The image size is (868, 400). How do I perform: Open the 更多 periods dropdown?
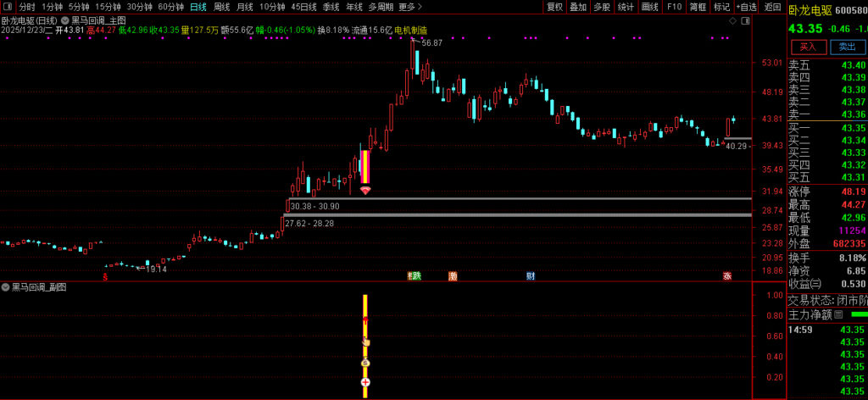click(x=409, y=7)
